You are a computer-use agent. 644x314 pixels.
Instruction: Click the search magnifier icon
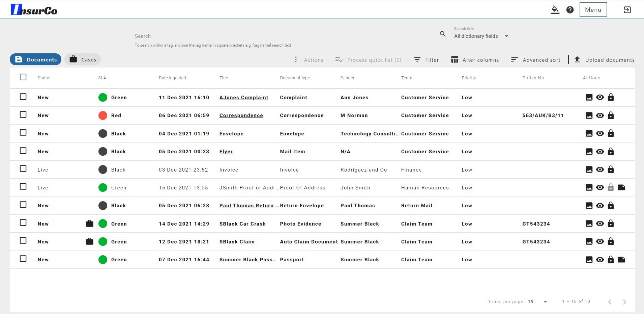[443, 34]
